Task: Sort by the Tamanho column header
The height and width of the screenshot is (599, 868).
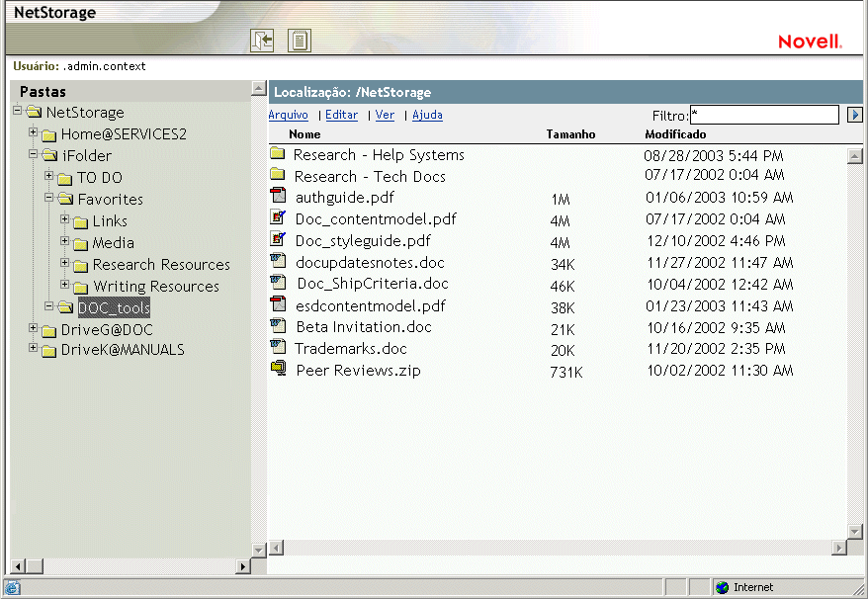Action: point(570,134)
